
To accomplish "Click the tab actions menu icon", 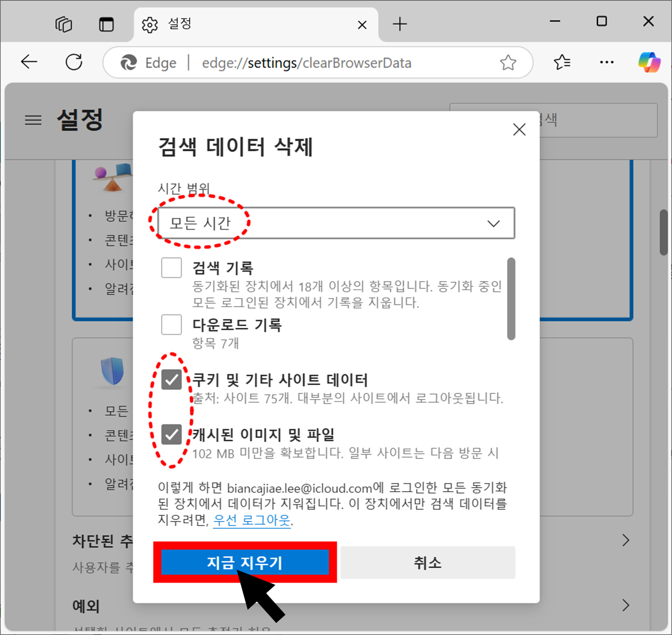I will coord(107,24).
